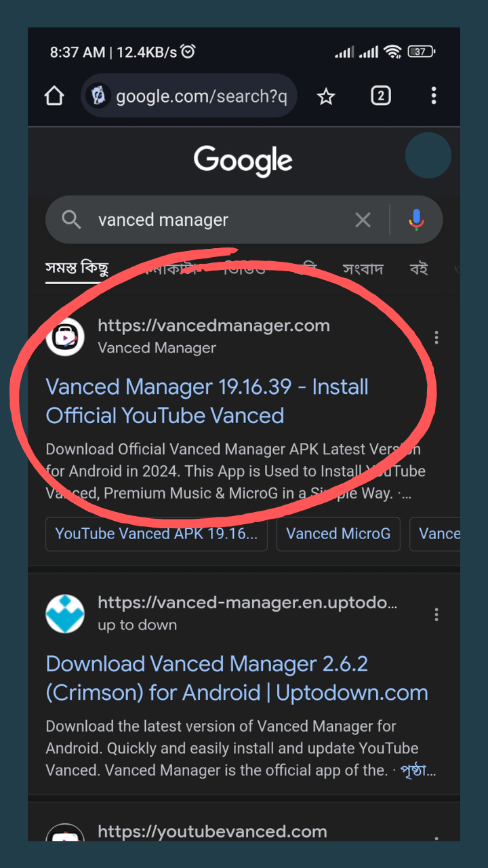Tap the browser home icon

coord(54,96)
